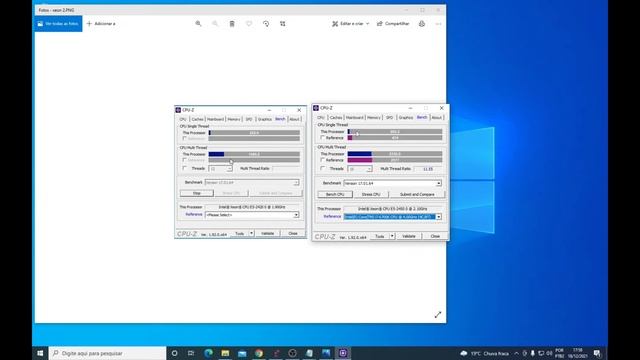Toggle Reference checkbox under CPU Single Thread
The image size is (640, 360).
point(322,138)
